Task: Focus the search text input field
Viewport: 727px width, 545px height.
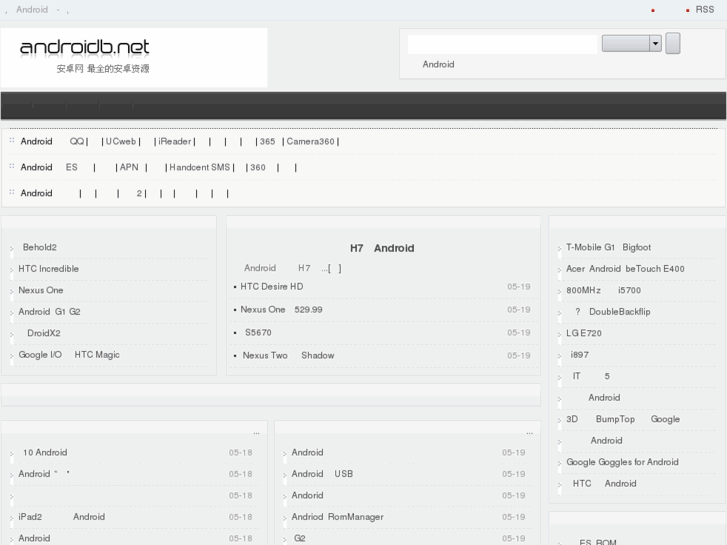Action: click(502, 44)
